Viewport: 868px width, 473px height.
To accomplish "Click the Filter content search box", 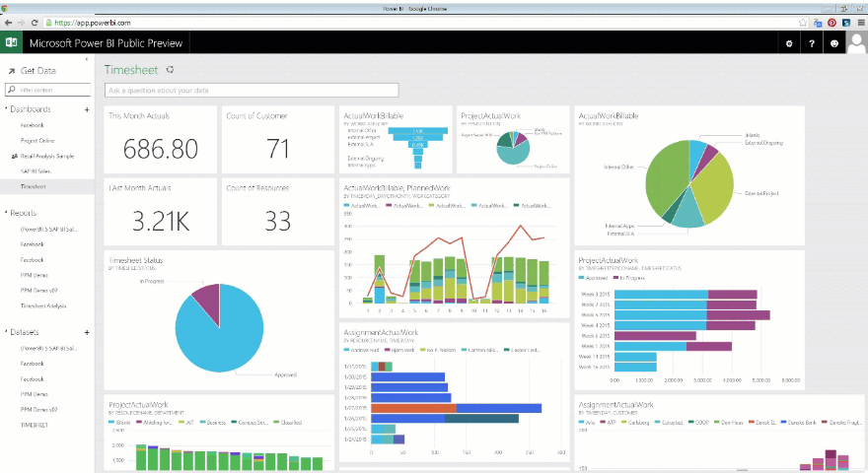I will click(x=51, y=90).
